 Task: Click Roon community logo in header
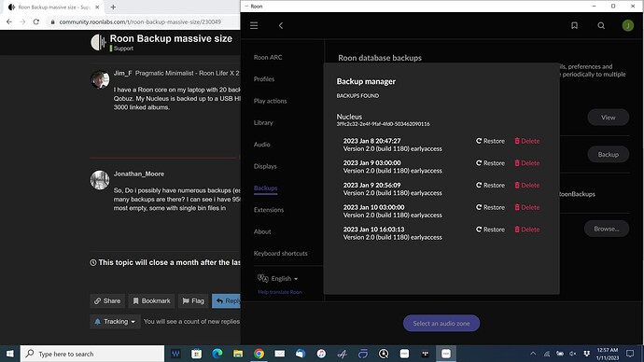click(x=99, y=42)
